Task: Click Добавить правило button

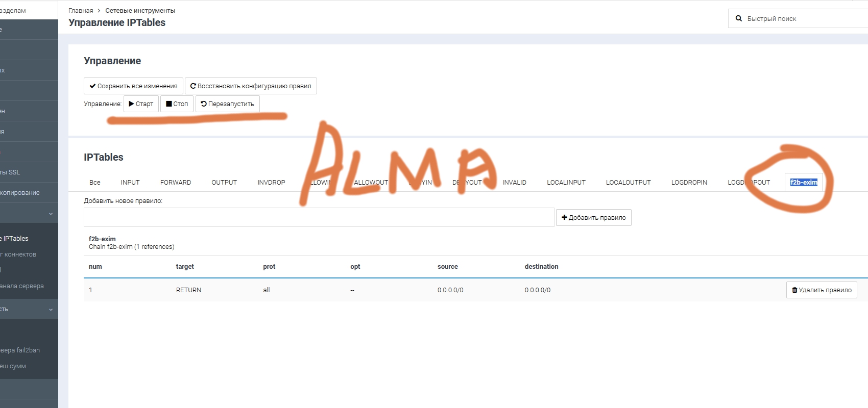Action: coord(593,218)
